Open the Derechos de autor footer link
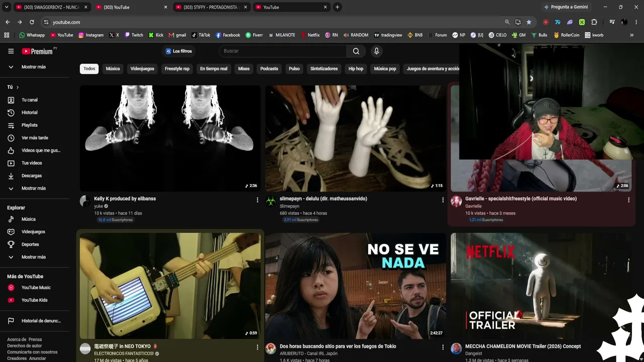The height and width of the screenshot is (362, 644). tap(25, 346)
